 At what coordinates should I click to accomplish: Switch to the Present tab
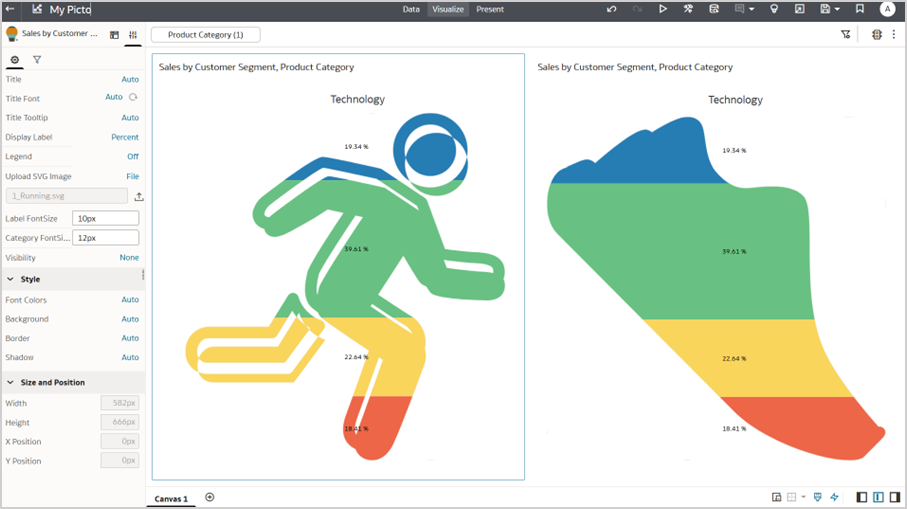(x=490, y=9)
